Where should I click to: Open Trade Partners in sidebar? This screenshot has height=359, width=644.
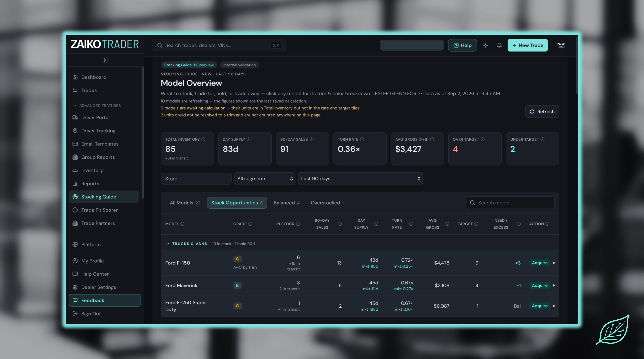(104, 223)
